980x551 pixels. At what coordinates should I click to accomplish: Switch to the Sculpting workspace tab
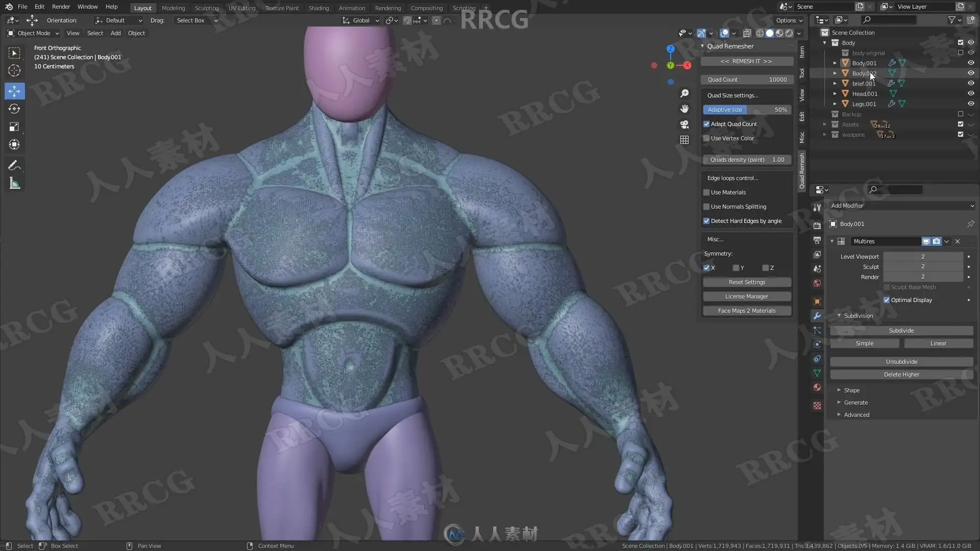206,8
